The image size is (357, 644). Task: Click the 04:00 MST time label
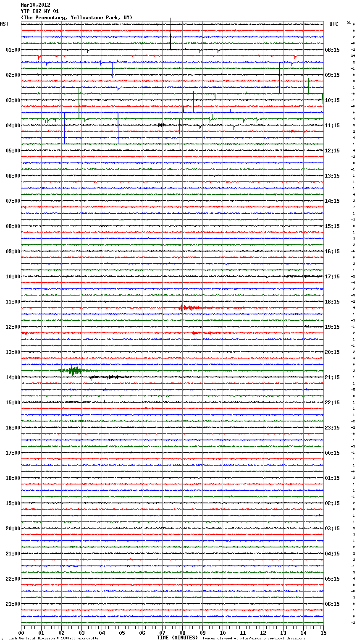tap(13, 125)
